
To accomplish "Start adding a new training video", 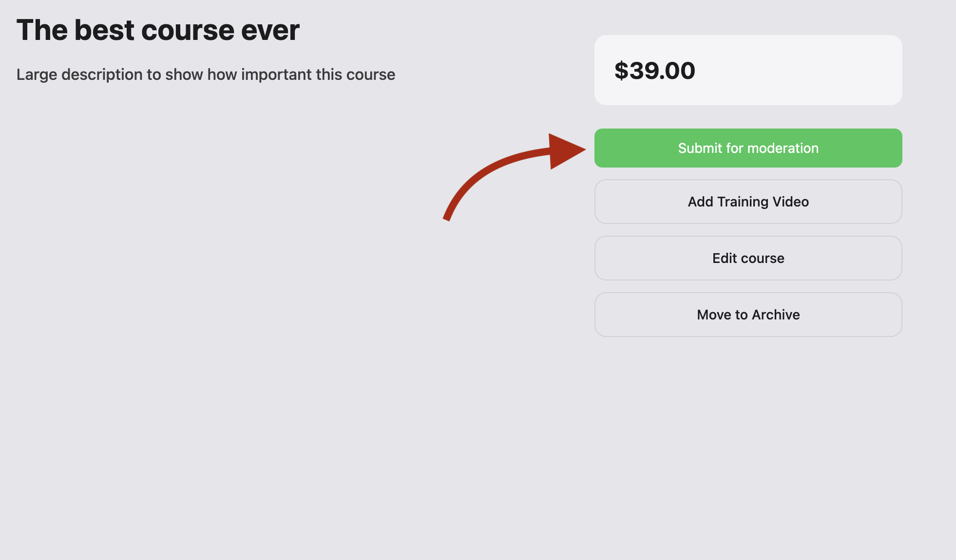I will pyautogui.click(x=748, y=202).
